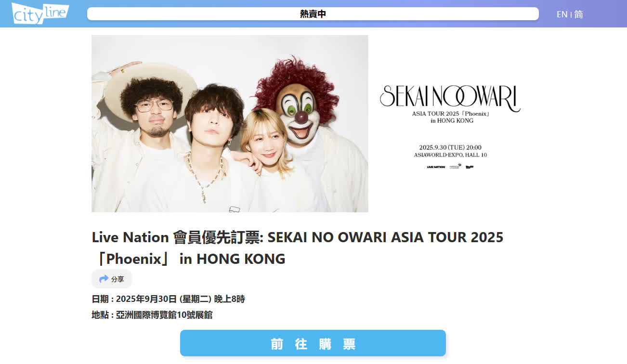Click the 日期 date line
This screenshot has height=364, width=627.
tap(169, 299)
